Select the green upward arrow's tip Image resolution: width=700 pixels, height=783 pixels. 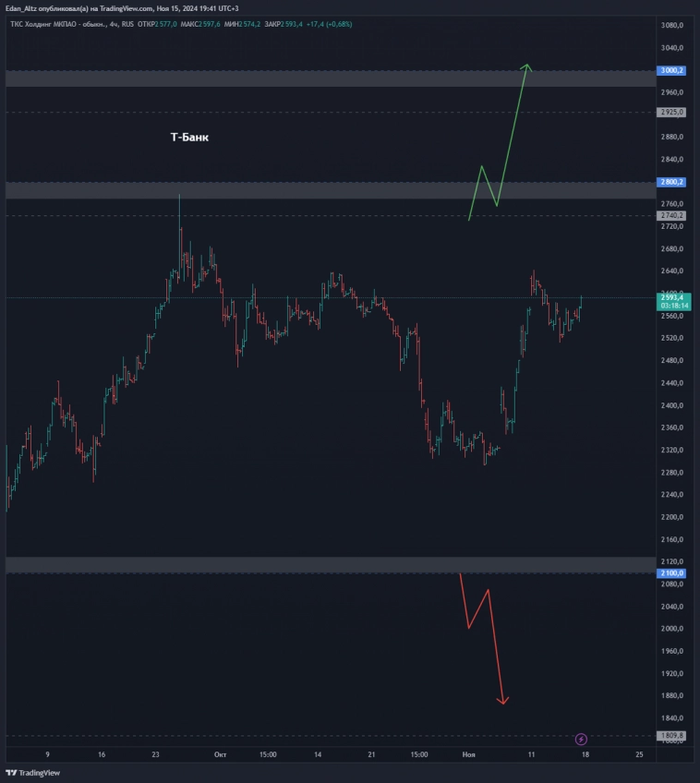click(526, 66)
